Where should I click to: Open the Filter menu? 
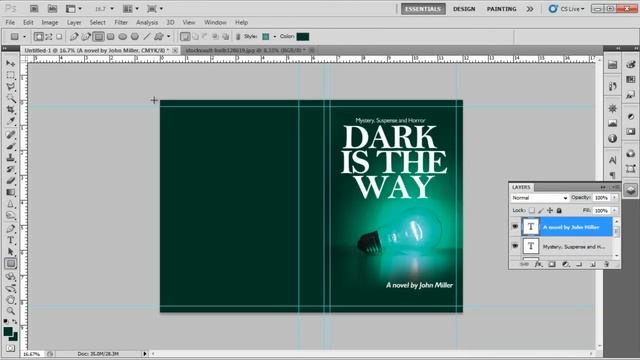coord(121,22)
